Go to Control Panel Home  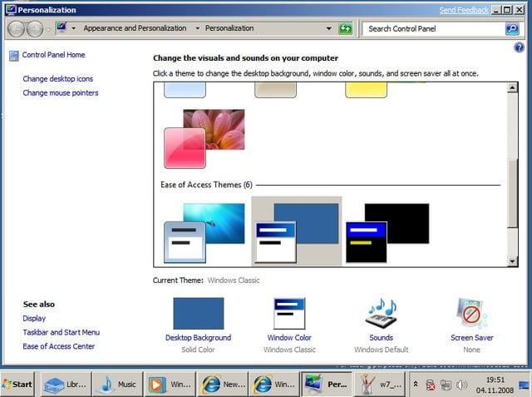click(x=53, y=55)
